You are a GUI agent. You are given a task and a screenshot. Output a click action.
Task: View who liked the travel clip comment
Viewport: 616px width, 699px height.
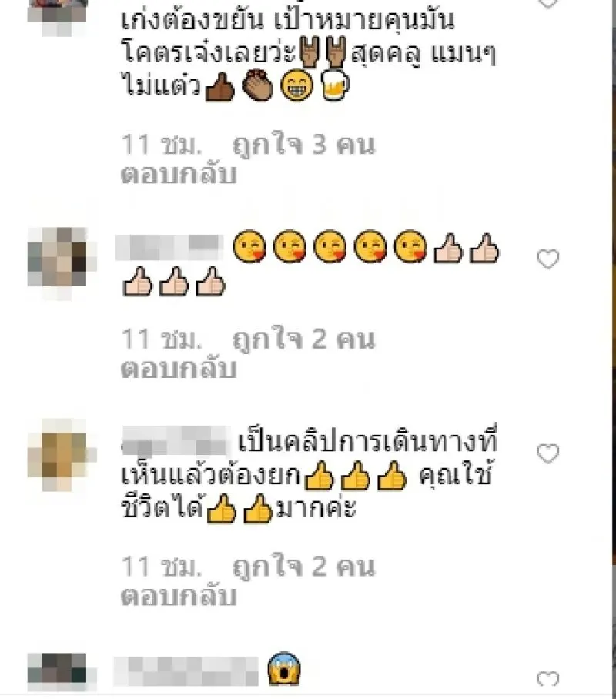coord(303,567)
